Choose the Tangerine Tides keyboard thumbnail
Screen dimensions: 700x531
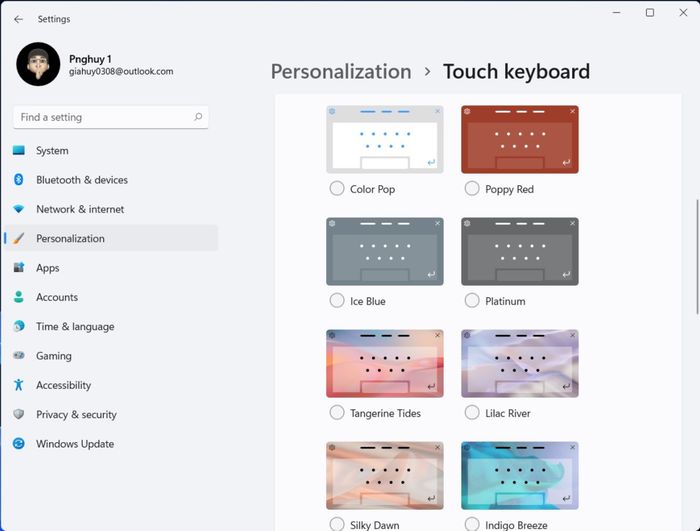pyautogui.click(x=385, y=364)
